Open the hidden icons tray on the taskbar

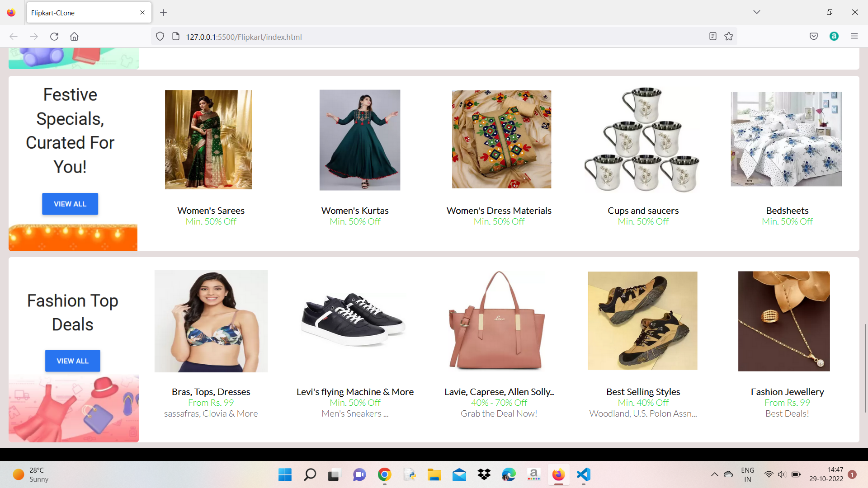(715, 475)
